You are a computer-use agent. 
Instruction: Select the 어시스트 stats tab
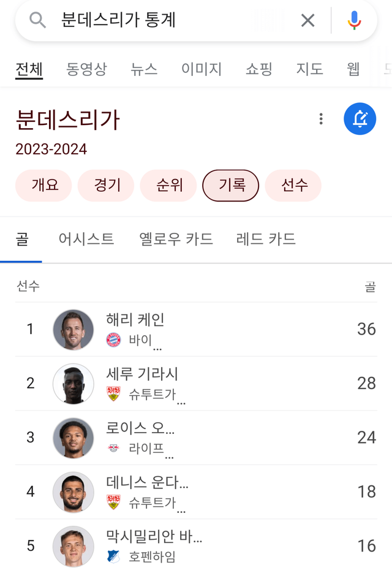[x=86, y=239]
